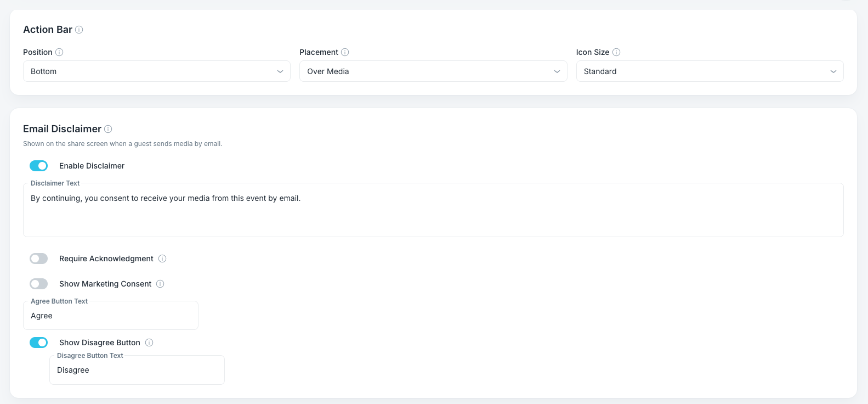
Task: Click the info icon next to Placement
Action: click(x=345, y=52)
